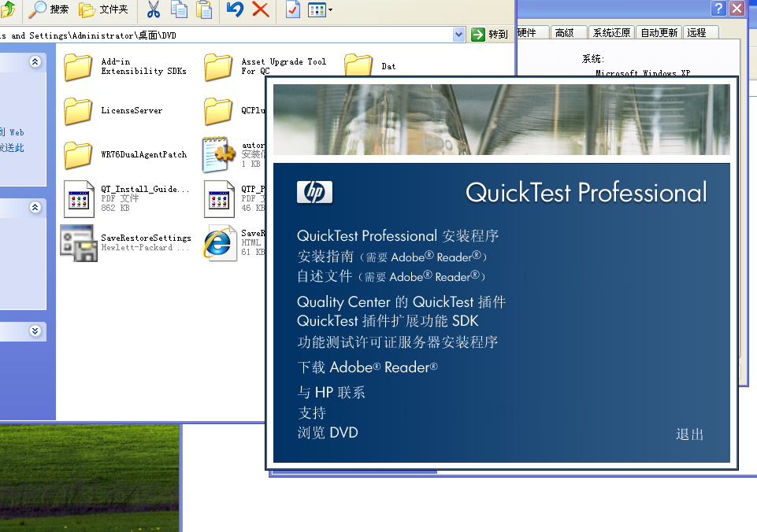The image size is (757, 532).
Task: Collapse the first task pane section chevron
Action: (x=35, y=61)
